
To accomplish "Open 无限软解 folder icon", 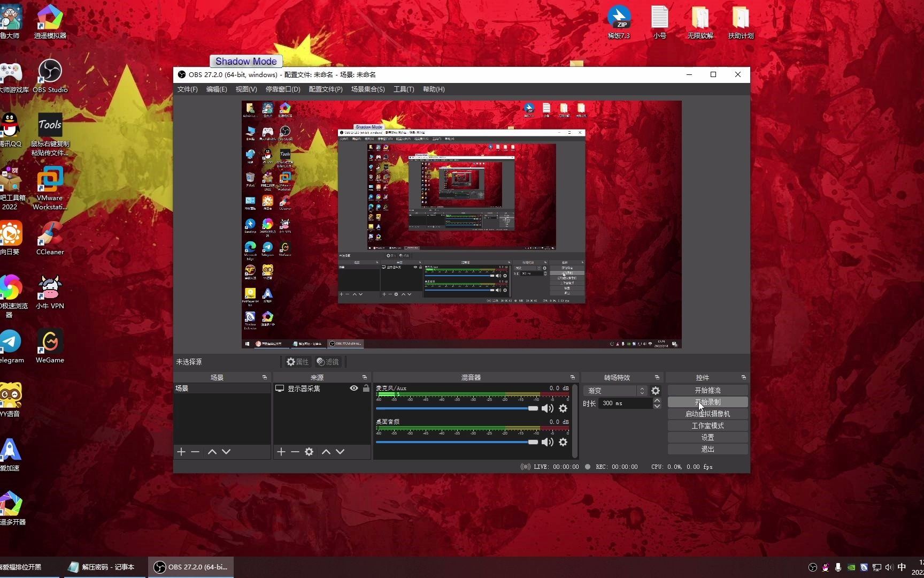I will 700,22.
